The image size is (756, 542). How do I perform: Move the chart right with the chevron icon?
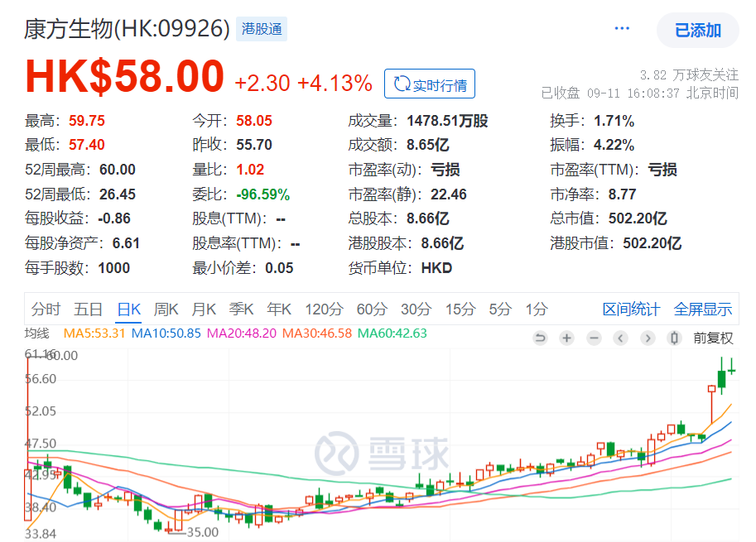point(648,338)
